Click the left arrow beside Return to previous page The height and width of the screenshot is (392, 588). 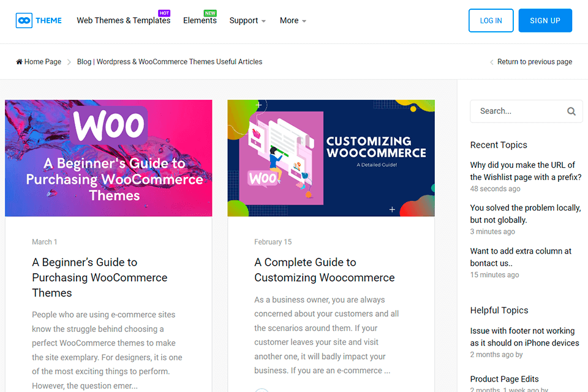(x=491, y=62)
